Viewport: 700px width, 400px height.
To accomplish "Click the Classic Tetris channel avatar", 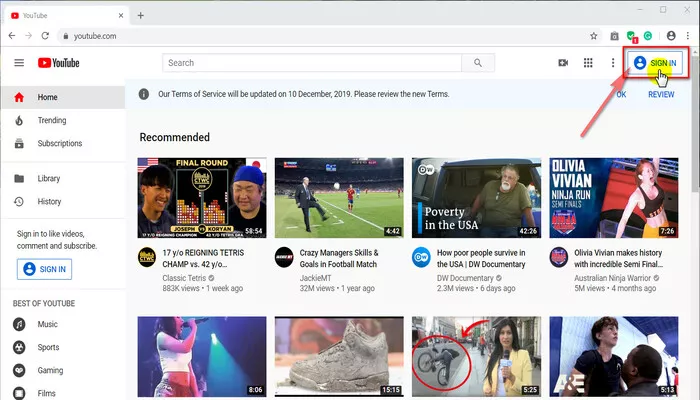I will [147, 257].
